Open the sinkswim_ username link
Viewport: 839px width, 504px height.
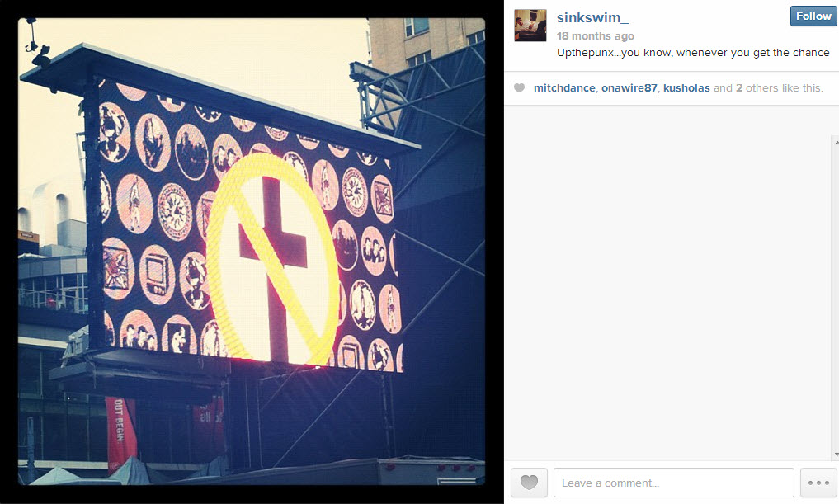point(592,17)
